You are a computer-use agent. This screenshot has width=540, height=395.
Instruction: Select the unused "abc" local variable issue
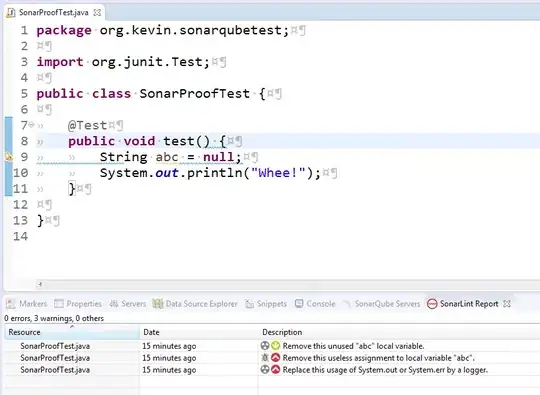(272, 346)
